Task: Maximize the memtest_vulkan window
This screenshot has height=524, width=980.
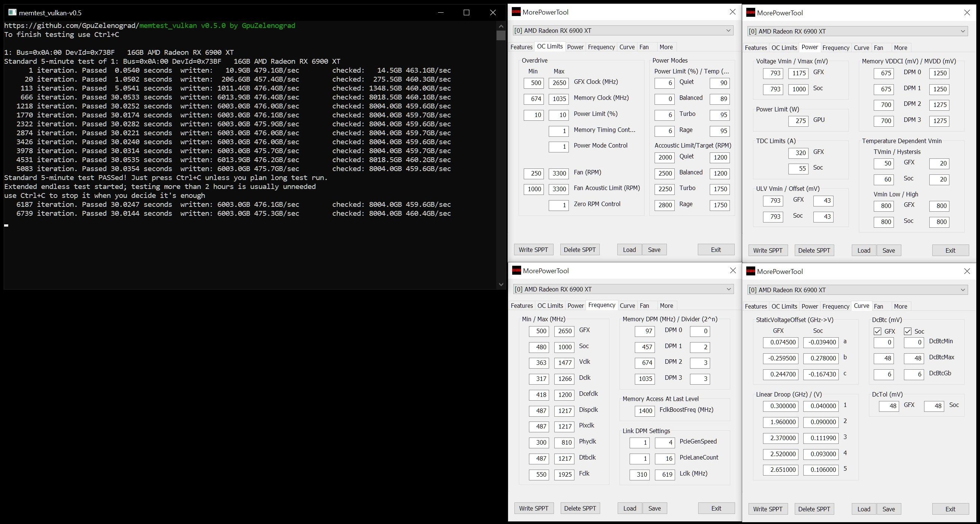Action: tap(467, 13)
